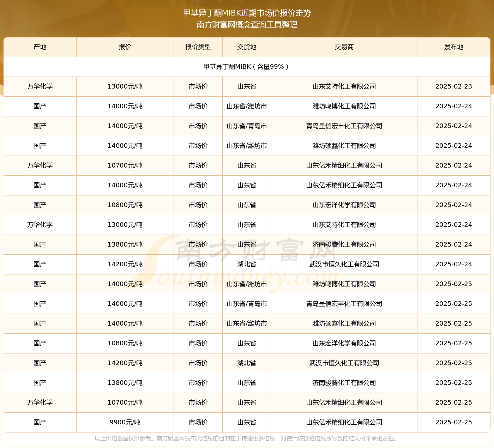Select 山东亿禾精细化工有限公司 in the 9900元/吨 row
Viewport: 494px width, 448px height.
[344, 422]
